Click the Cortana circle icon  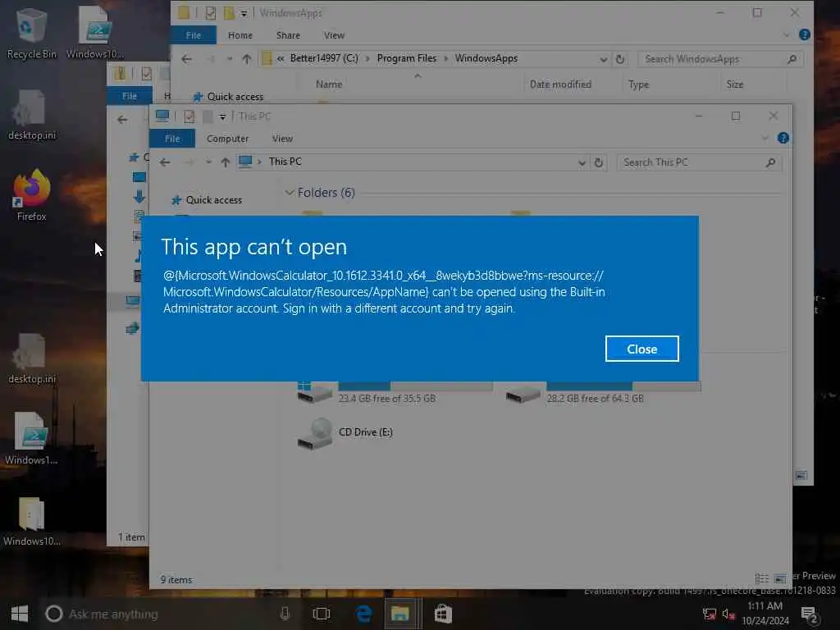pos(53,614)
